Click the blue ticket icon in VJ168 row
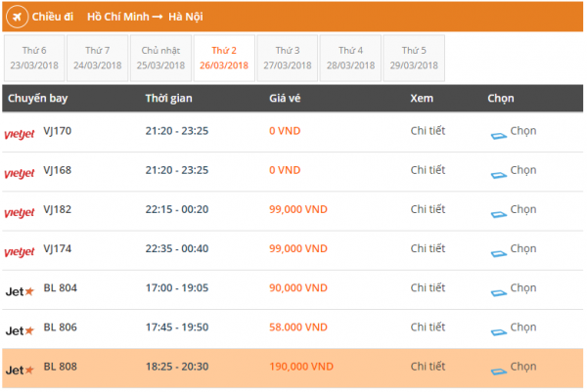The width and height of the screenshot is (587, 392). [499, 175]
